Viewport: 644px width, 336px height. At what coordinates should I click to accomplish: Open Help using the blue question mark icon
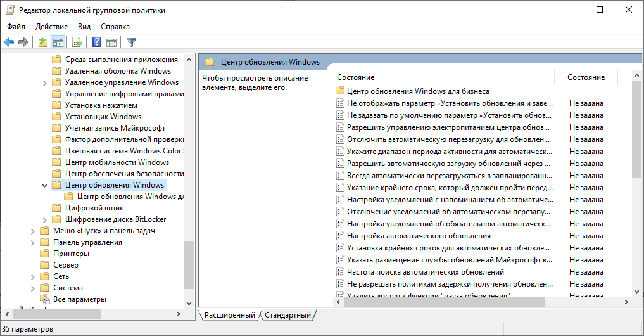click(x=96, y=42)
